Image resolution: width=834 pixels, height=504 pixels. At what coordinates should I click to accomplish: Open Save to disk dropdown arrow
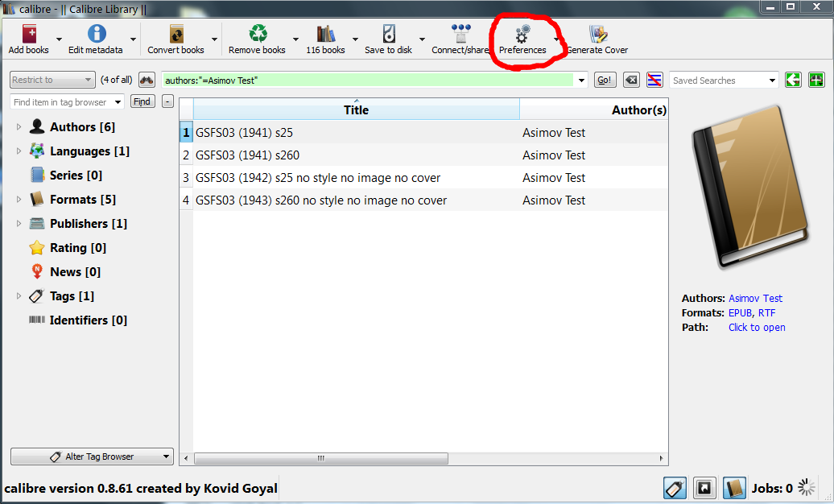pos(423,39)
